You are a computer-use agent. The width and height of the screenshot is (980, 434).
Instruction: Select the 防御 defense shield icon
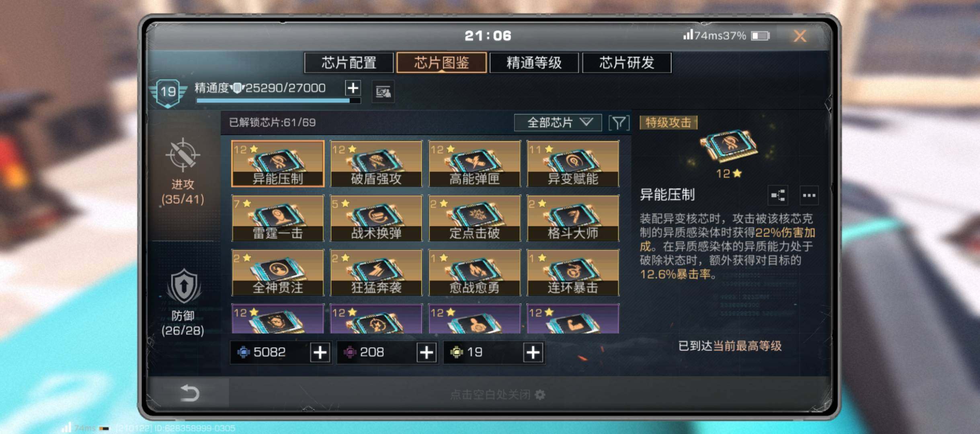pyautogui.click(x=184, y=286)
